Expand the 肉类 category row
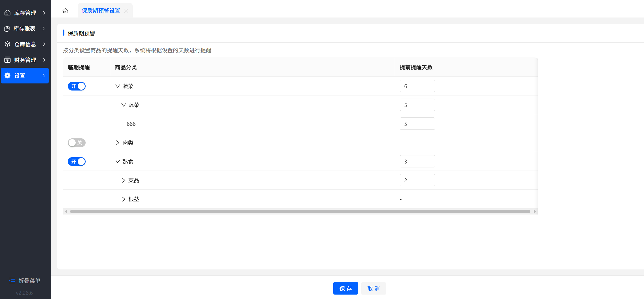Viewport: 644px width, 299px height. tap(118, 143)
